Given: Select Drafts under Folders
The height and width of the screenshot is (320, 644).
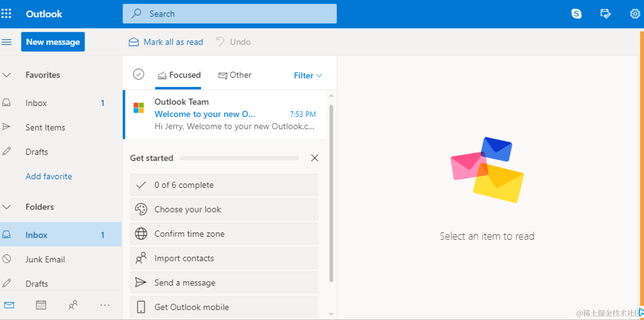Looking at the screenshot, I should pyautogui.click(x=61, y=283).
